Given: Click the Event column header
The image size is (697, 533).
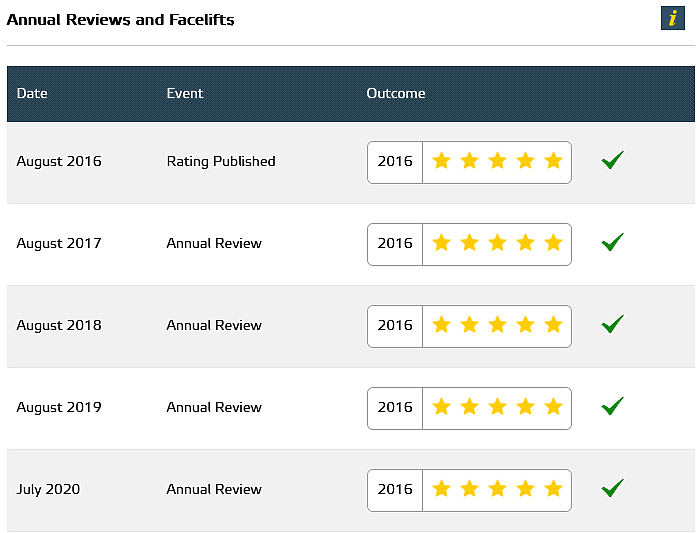Looking at the screenshot, I should 185,93.
